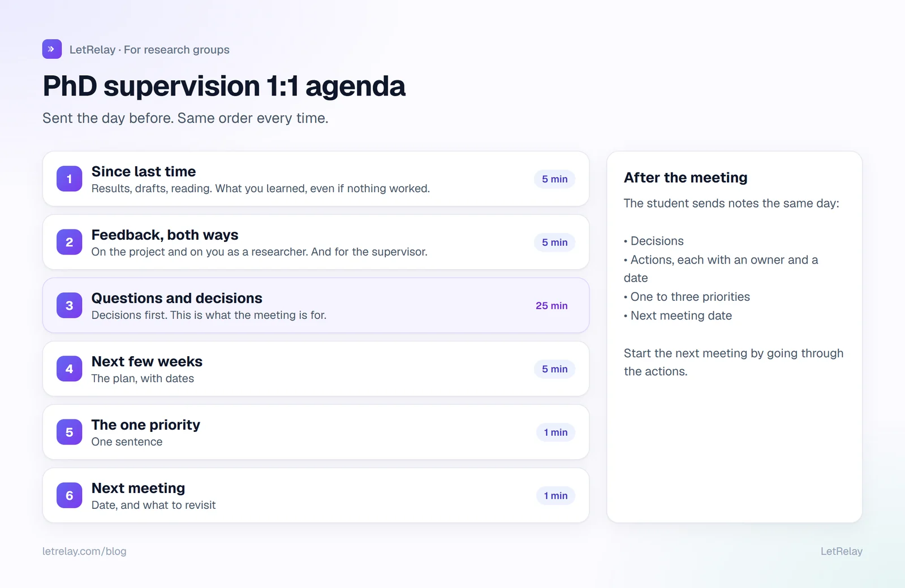Click the 25 min duration tag
The height and width of the screenshot is (588, 905).
(x=551, y=305)
